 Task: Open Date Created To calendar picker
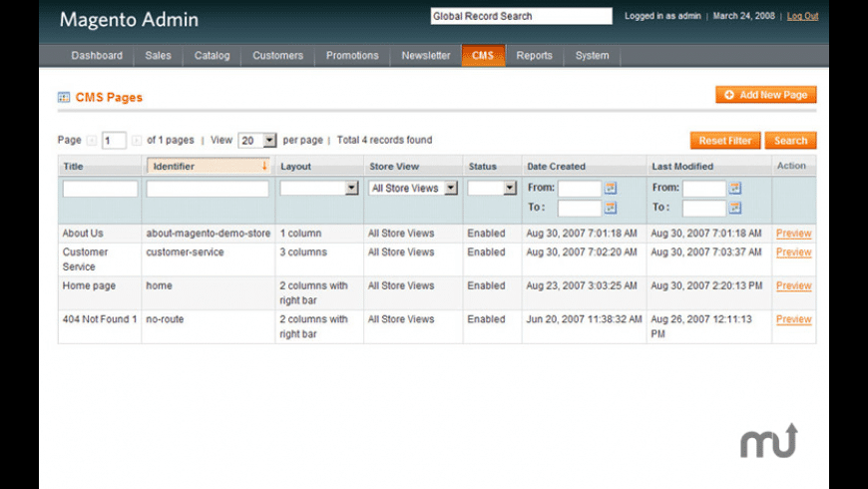[611, 208]
